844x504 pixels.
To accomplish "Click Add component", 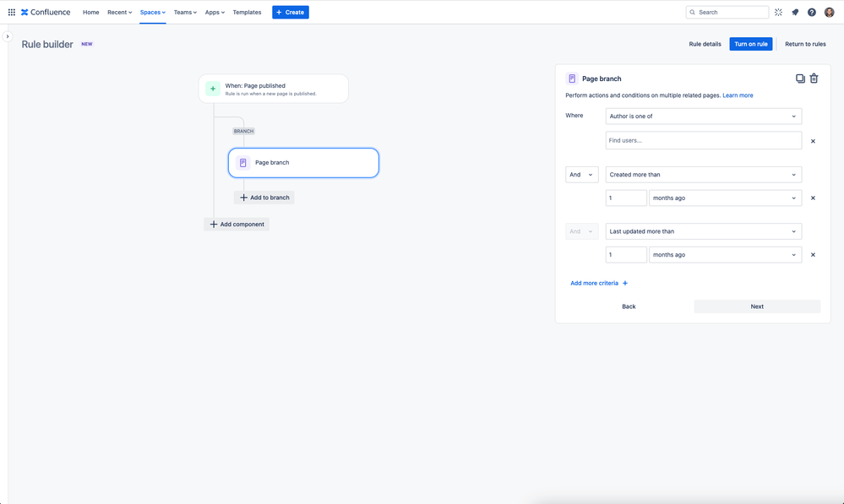I will click(x=237, y=225).
